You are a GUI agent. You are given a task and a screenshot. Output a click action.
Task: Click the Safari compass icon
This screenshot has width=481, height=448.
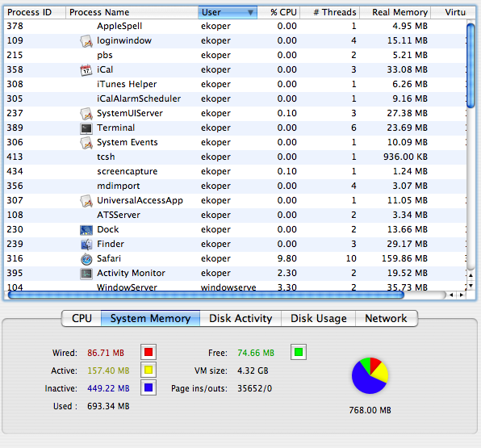pyautogui.click(x=86, y=259)
